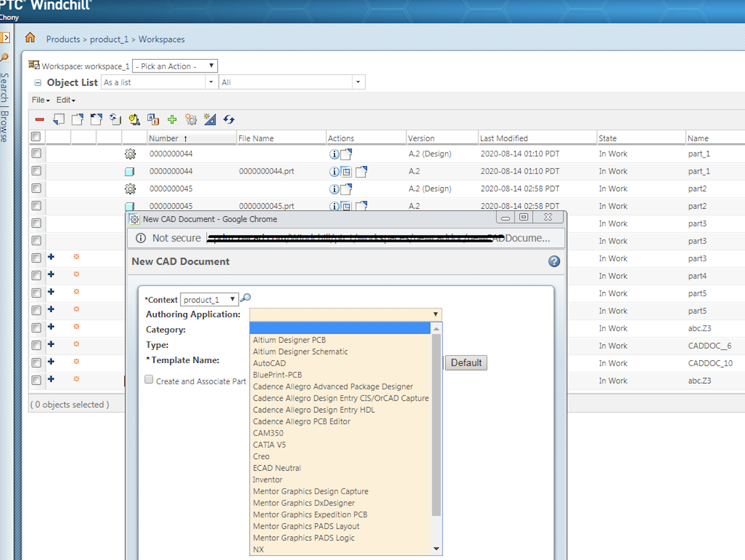Add object to workspace with green plus
The image size is (745, 560).
[172, 119]
